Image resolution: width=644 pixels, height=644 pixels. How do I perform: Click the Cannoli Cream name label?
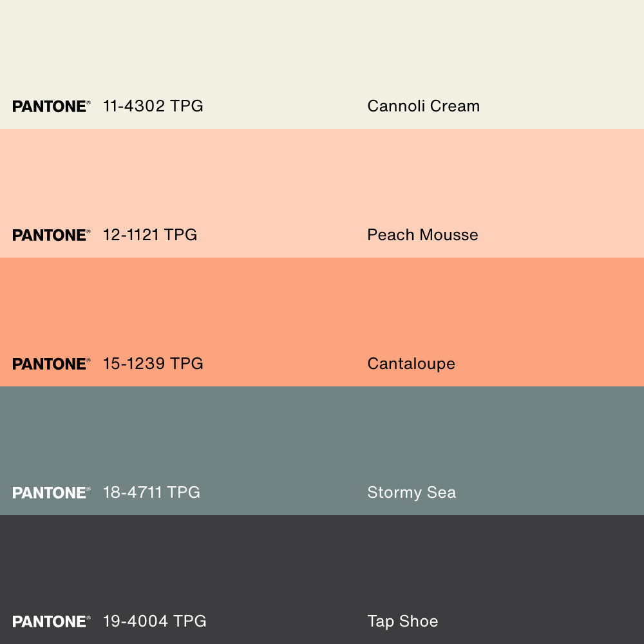pos(423,106)
